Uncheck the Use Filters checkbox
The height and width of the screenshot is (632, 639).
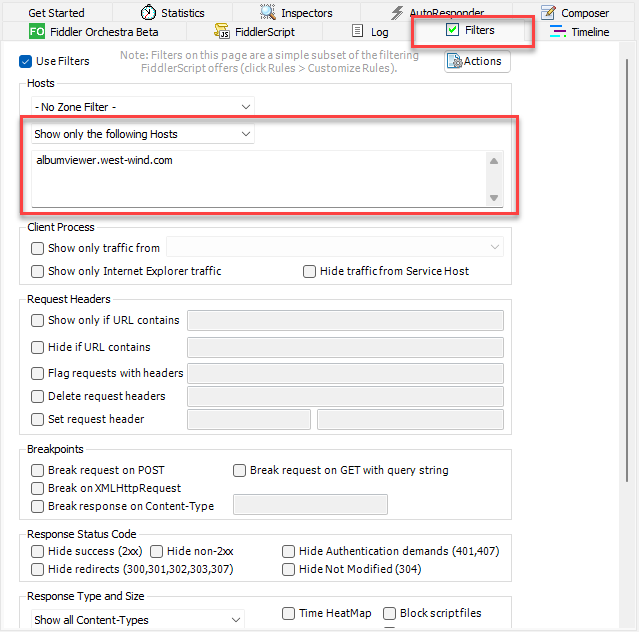click(25, 62)
